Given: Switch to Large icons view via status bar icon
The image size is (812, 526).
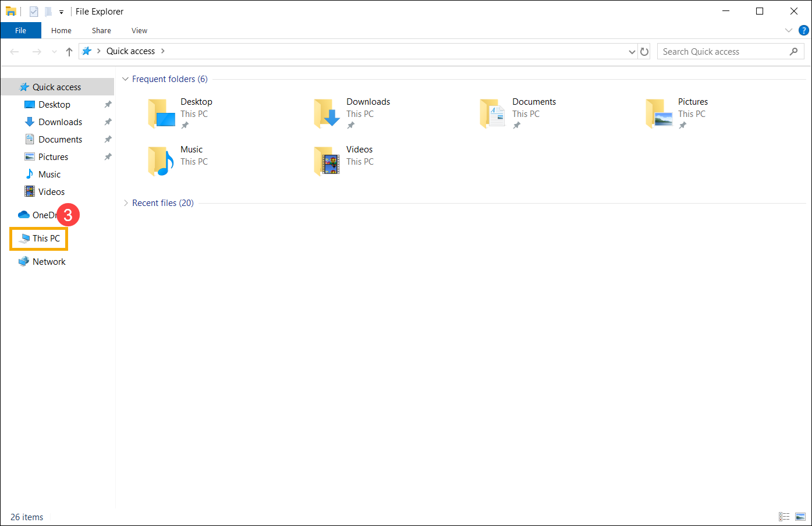Looking at the screenshot, I should [800, 517].
